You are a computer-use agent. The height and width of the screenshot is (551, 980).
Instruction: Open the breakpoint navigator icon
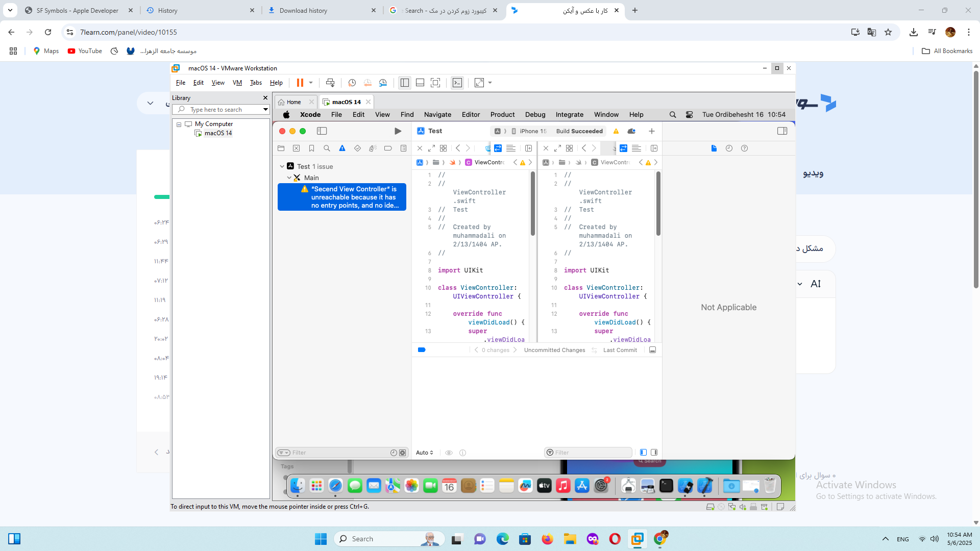tap(388, 148)
